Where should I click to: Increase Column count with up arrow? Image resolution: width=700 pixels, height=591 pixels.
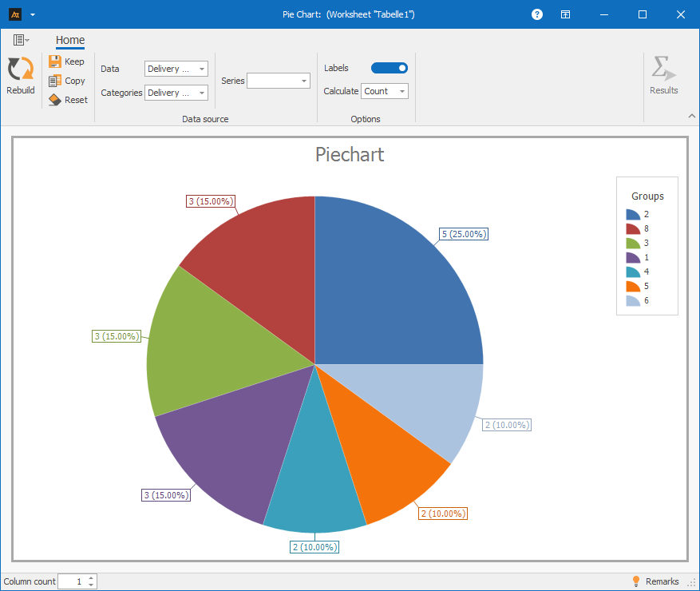[92, 577]
